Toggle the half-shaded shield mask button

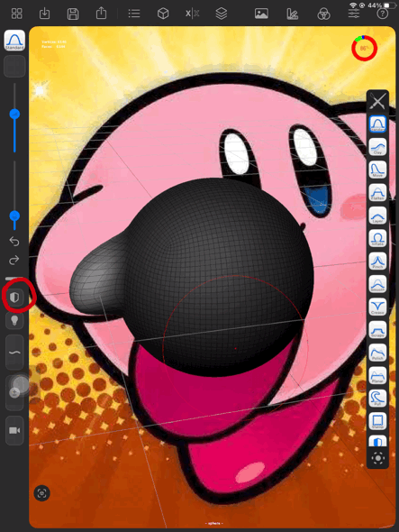[14, 298]
